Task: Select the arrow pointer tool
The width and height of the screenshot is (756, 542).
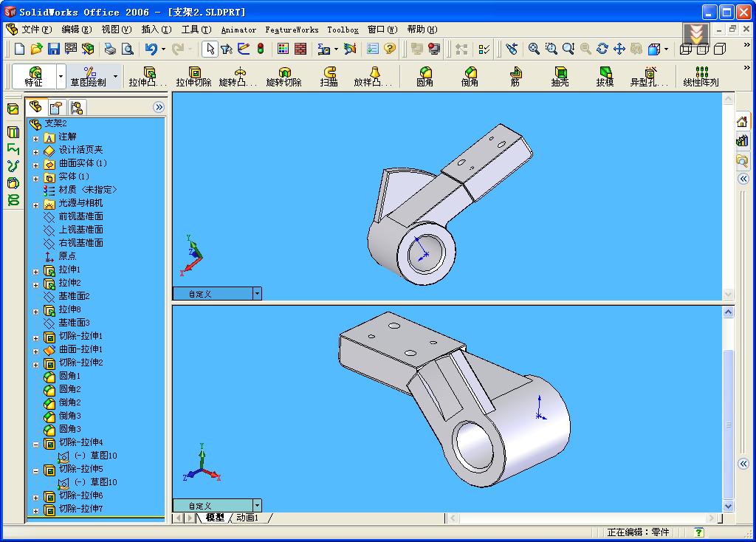Action: [210, 49]
